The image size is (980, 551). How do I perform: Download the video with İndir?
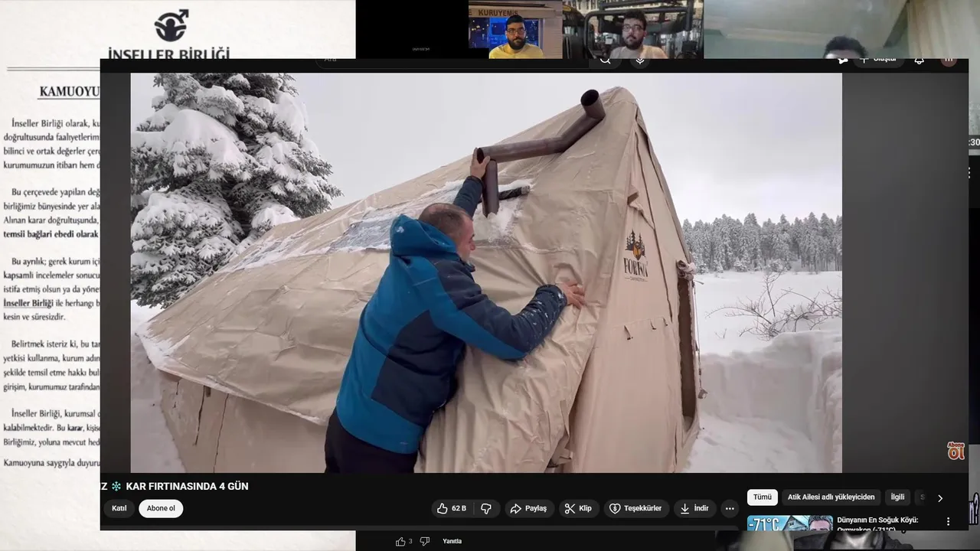[x=694, y=508]
